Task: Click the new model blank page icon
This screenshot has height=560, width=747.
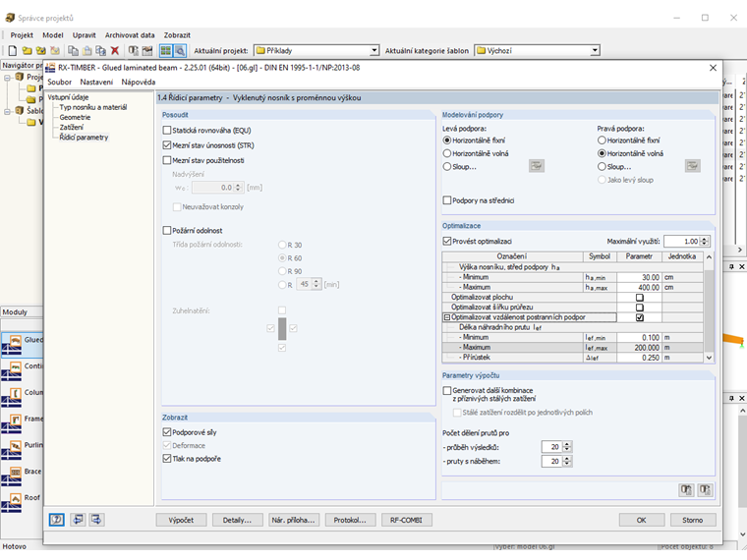Action: (x=13, y=50)
